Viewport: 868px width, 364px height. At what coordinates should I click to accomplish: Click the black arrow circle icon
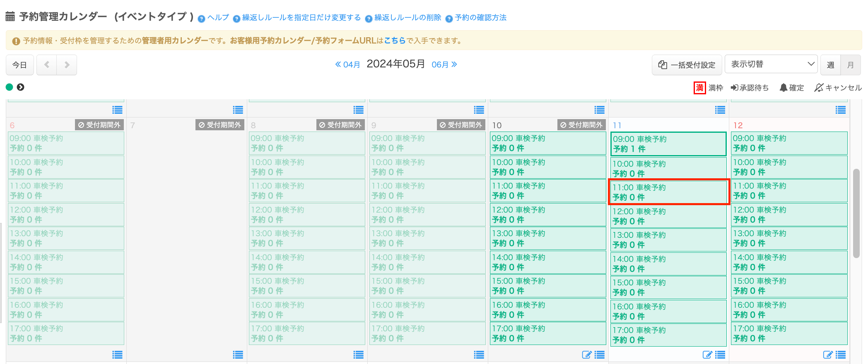tap(20, 87)
